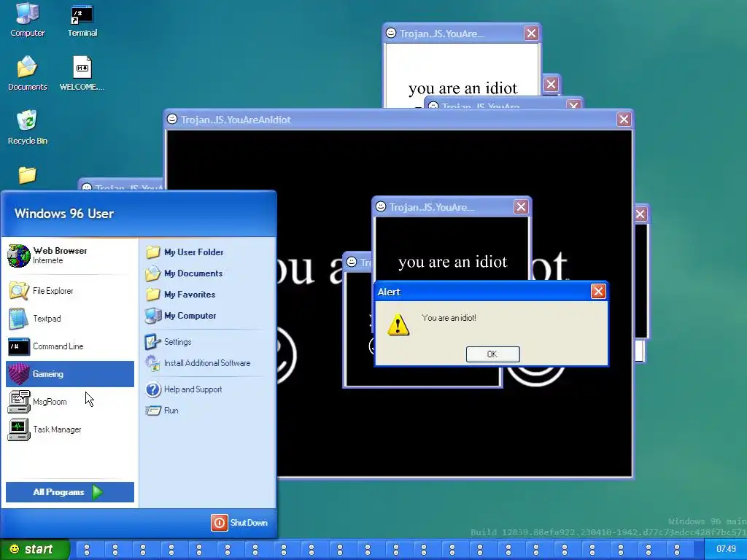This screenshot has width=747, height=560.
Task: Click the 'You are an idiot!' alert text
Action: pos(449,318)
